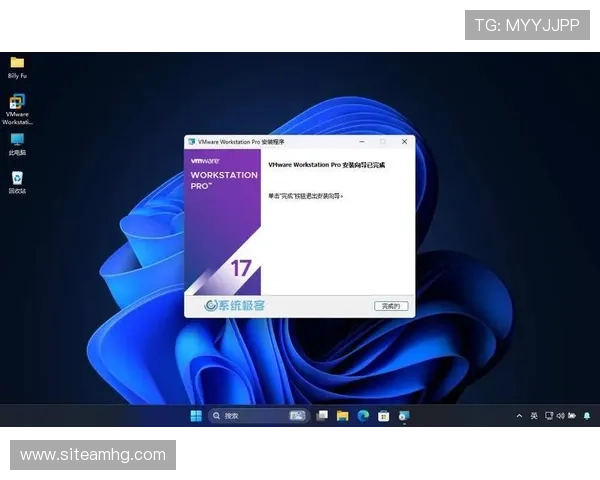This screenshot has height=480, width=600.
Task: Open File Explorer from the taskbar
Action: pos(342,415)
